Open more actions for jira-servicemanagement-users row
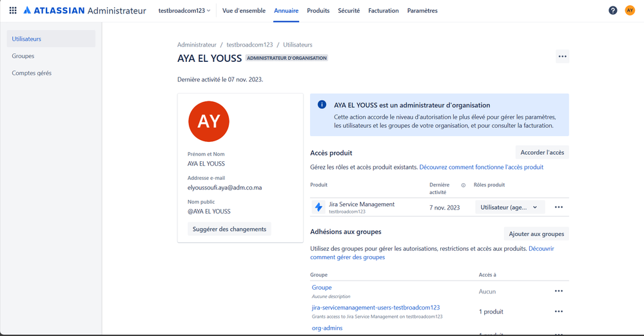644x336 pixels. coord(558,311)
